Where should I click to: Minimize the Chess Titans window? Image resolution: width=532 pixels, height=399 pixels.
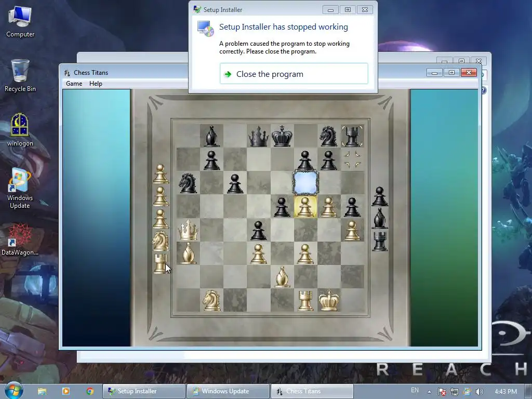[434, 72]
